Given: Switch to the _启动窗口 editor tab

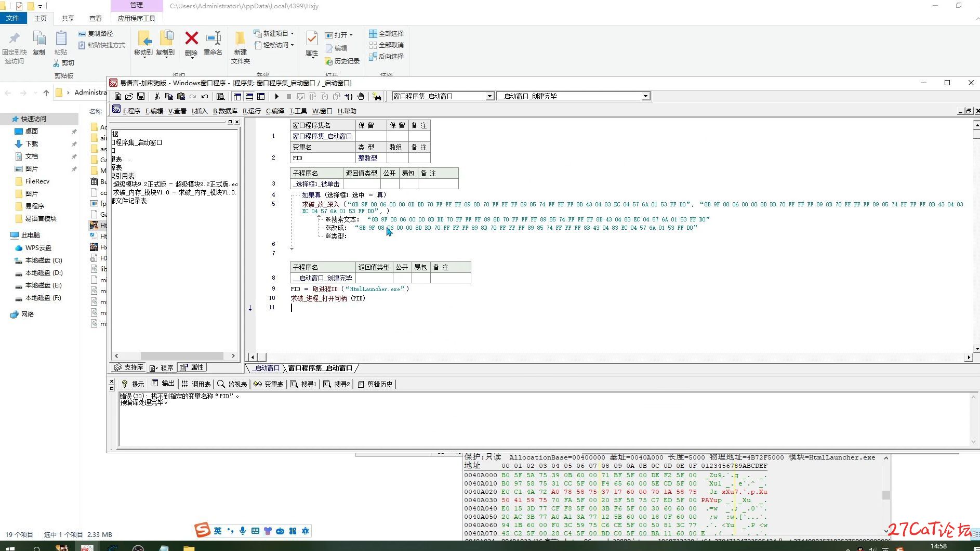Looking at the screenshot, I should click(266, 368).
